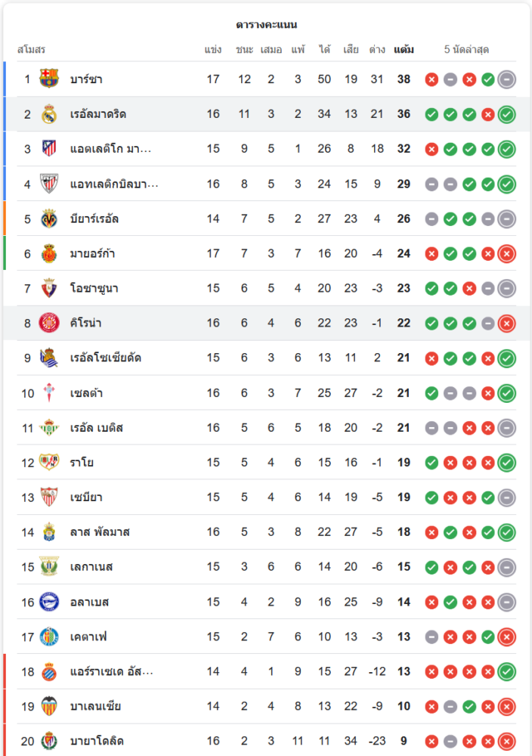Open the team named เซบียา
This screenshot has width=532, height=756.
[x=86, y=497]
